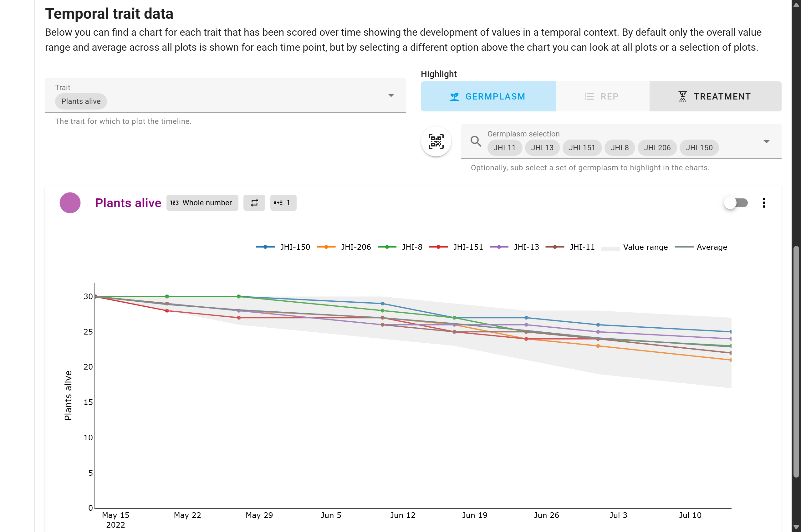801x532 pixels.
Task: Switch highlighting to TREATMENT
Action: [716, 96]
